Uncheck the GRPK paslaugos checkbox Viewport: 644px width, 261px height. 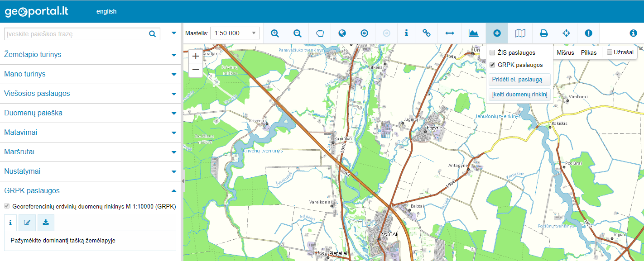pyautogui.click(x=492, y=65)
